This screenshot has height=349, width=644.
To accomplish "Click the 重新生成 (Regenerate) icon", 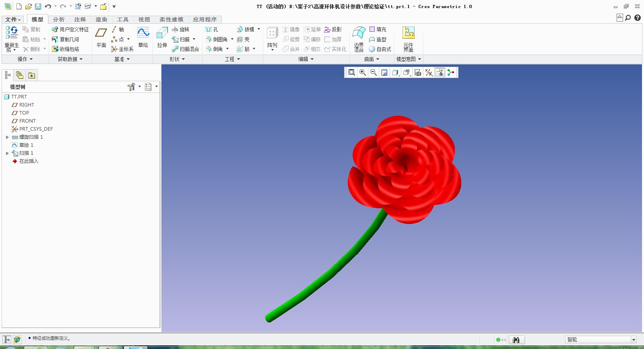I will pyautogui.click(x=12, y=33).
